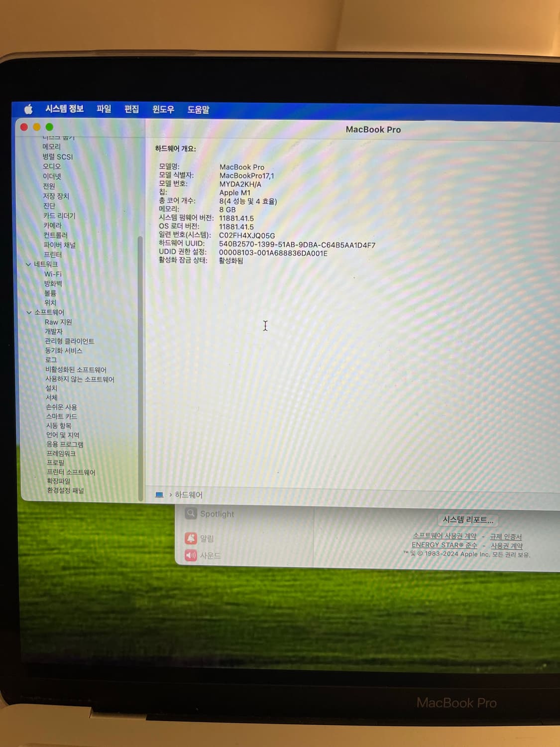
Task: Click the Apple M1 chip value
Action: (x=235, y=193)
